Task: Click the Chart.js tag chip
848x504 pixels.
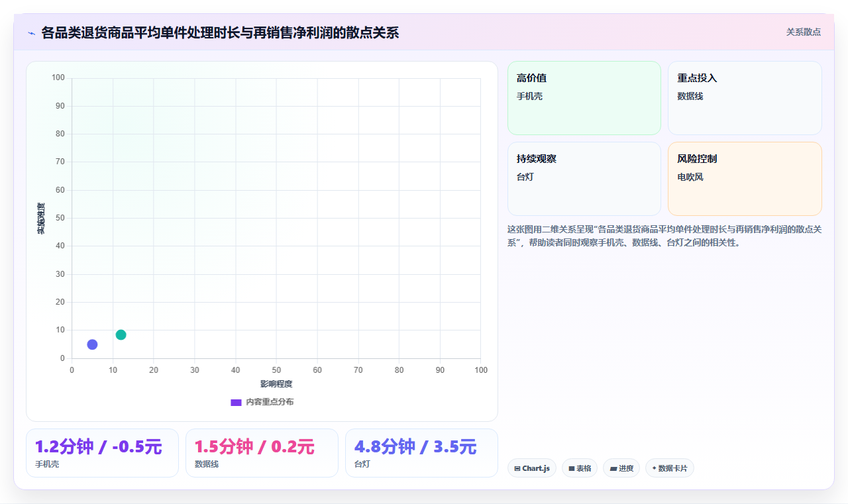Action: tap(532, 468)
